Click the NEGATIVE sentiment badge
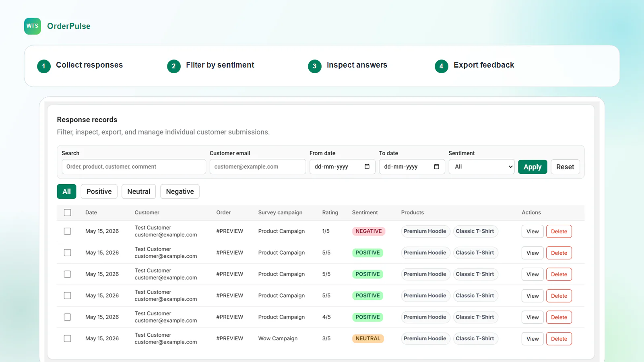The width and height of the screenshot is (644, 362). point(369,231)
